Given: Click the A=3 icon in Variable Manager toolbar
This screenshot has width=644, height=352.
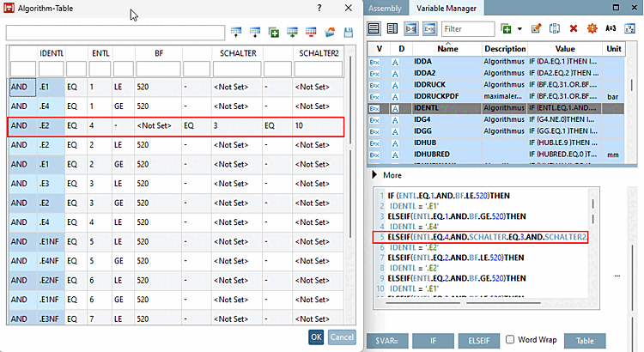Looking at the screenshot, I should pyautogui.click(x=611, y=28).
